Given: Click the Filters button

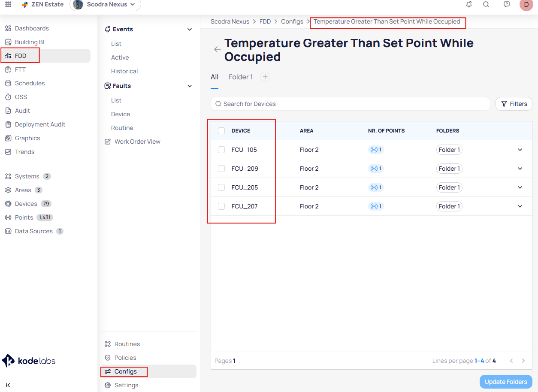Looking at the screenshot, I should 514,104.
